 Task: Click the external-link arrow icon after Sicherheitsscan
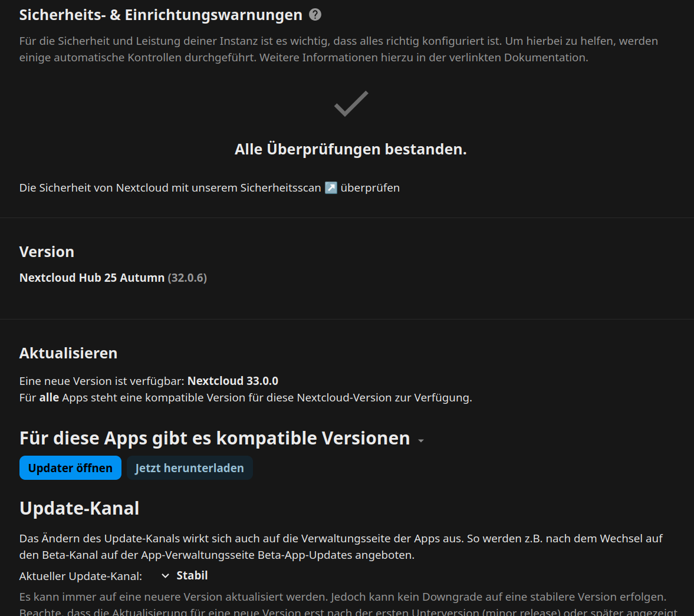(x=331, y=187)
